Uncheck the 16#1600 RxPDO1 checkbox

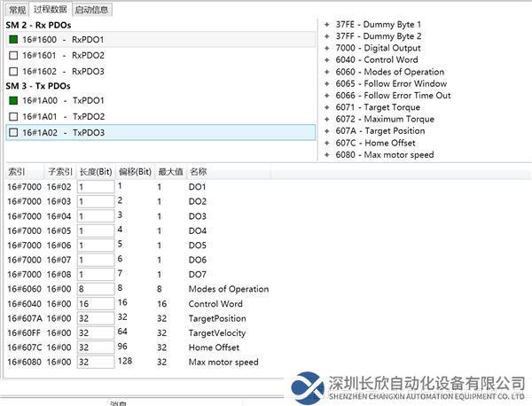coord(12,39)
